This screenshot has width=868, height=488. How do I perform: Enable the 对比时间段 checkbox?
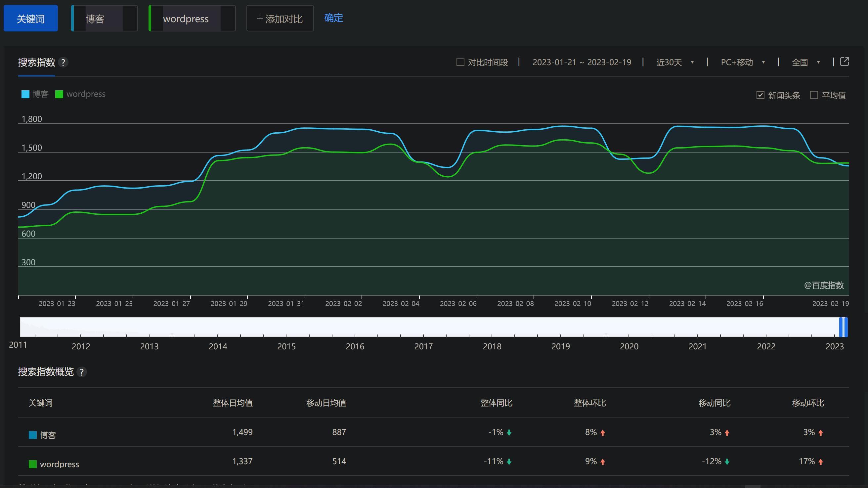[x=460, y=62]
